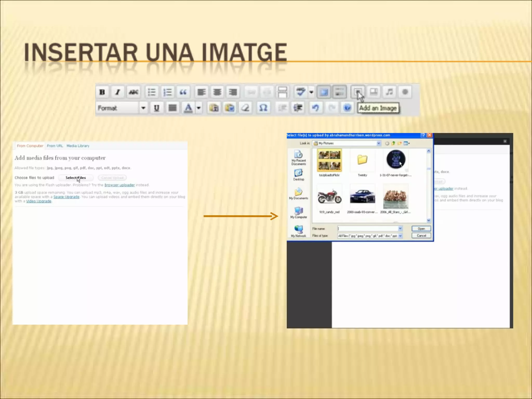Insert an ordered numbered list
The height and width of the screenshot is (399, 532).
[x=168, y=92]
